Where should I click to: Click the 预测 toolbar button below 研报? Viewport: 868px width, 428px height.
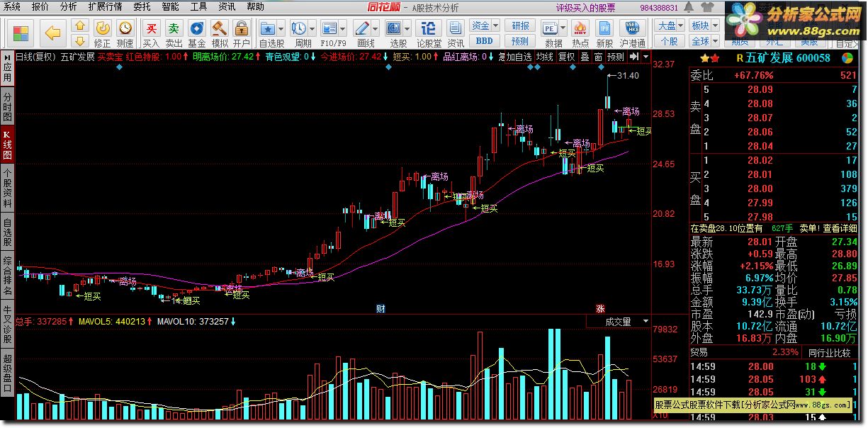tap(521, 41)
